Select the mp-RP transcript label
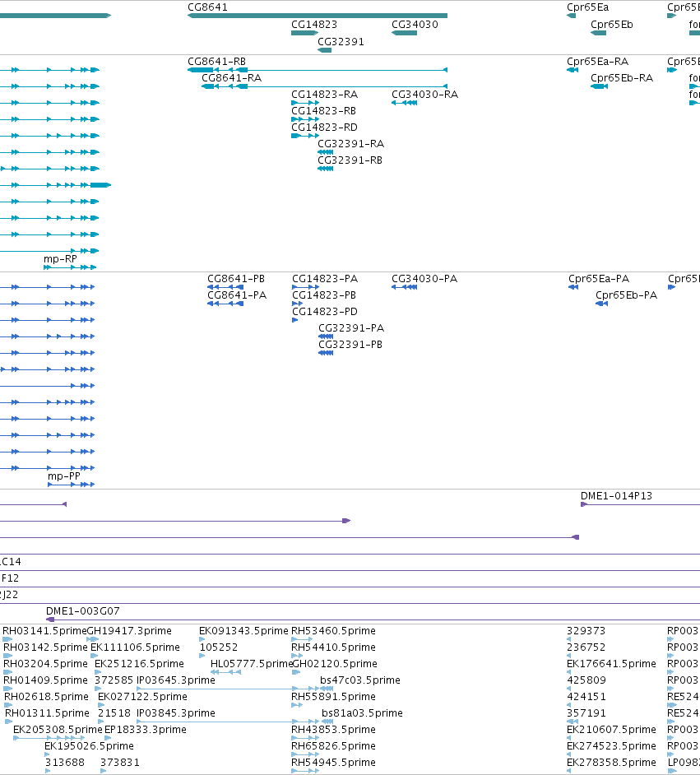This screenshot has height=775, width=700. click(60, 259)
